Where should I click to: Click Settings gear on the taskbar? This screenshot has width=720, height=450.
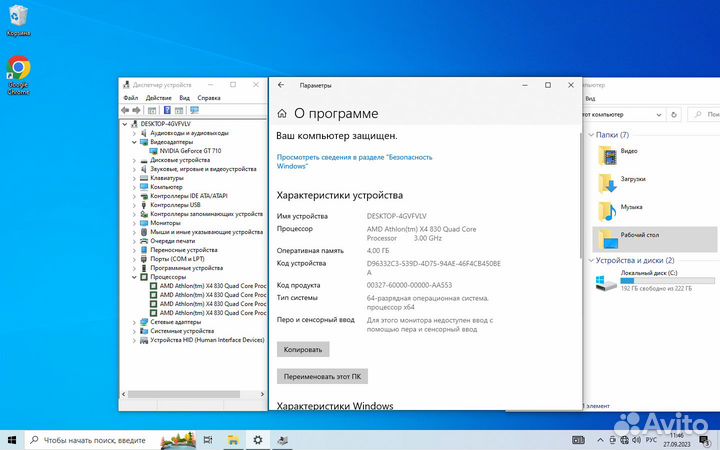point(258,440)
